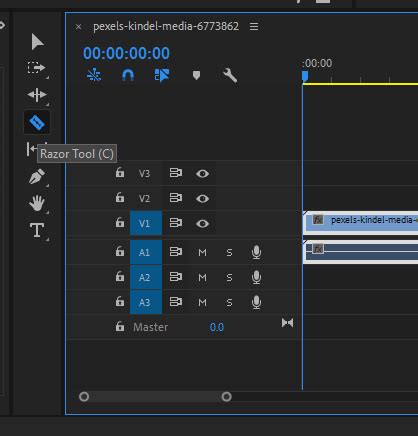Select the Razor tool
The height and width of the screenshot is (436, 418).
coord(37,123)
